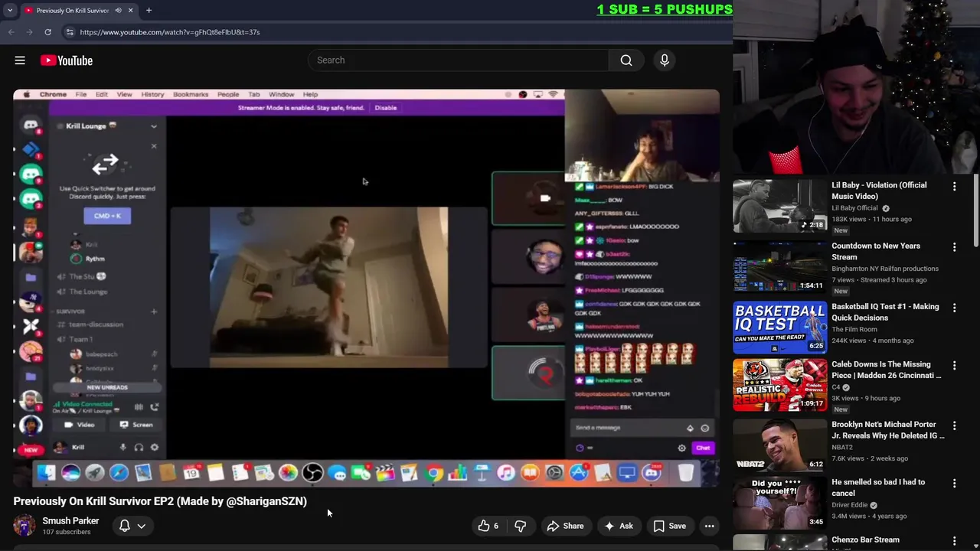980x551 pixels.
Task: Go forward in browser history
Action: tap(30, 32)
